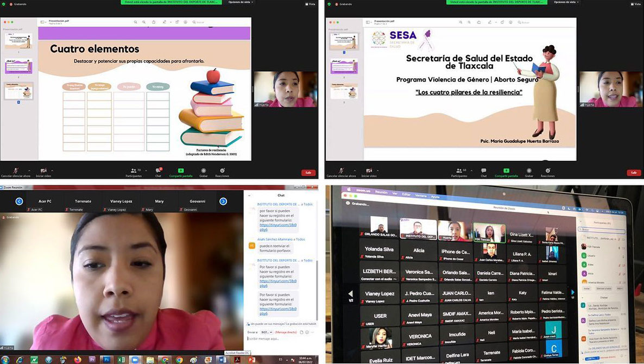The width and height of the screenshot is (644, 364).
Task: Click Vista button in top-left Zoom window
Action: pyautogui.click(x=311, y=4)
